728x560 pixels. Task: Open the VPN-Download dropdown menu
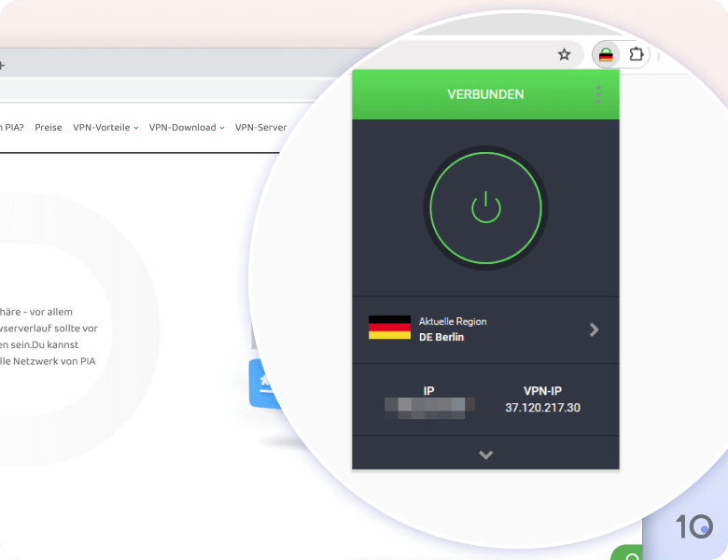[187, 127]
